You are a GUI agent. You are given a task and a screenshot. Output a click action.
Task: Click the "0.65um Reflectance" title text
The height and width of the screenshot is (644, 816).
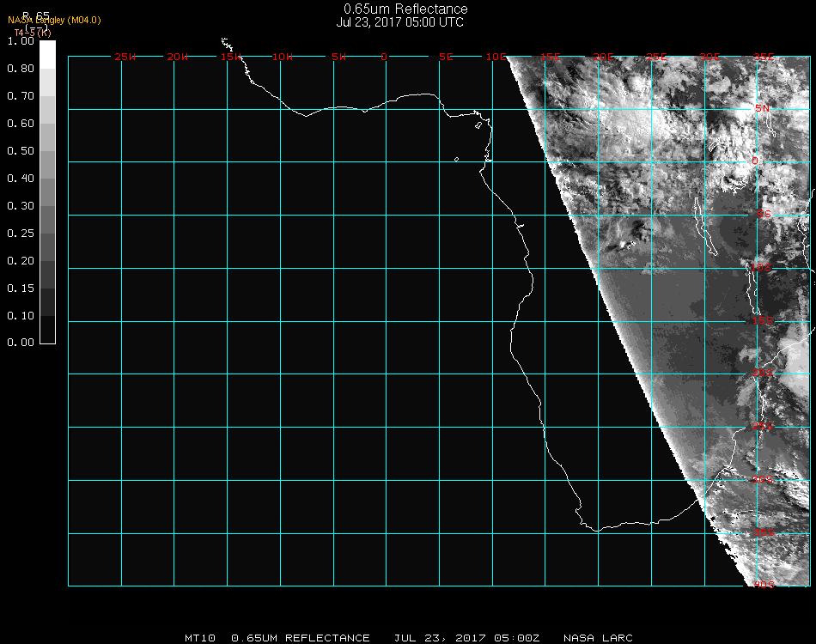click(x=405, y=9)
